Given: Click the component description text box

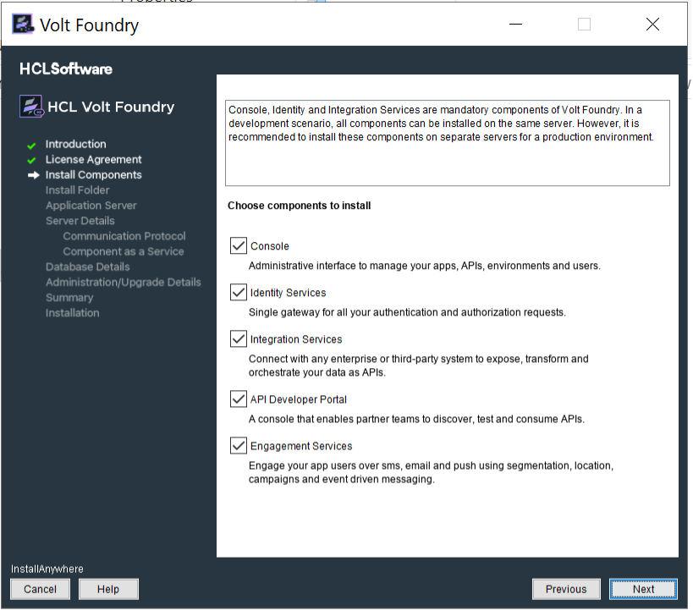Looking at the screenshot, I should 447,142.
